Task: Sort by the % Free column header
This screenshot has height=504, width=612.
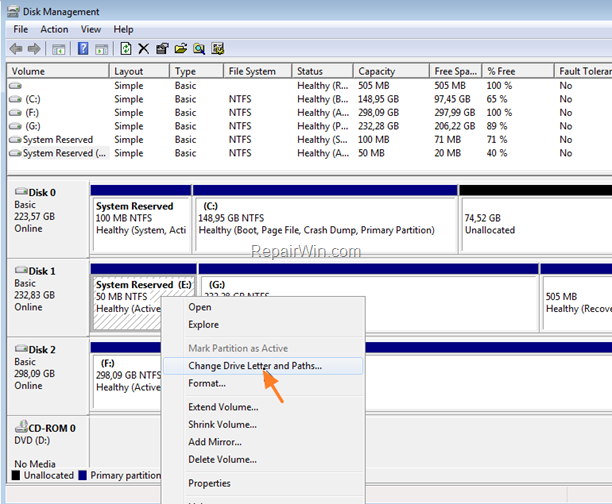Action: (518, 71)
